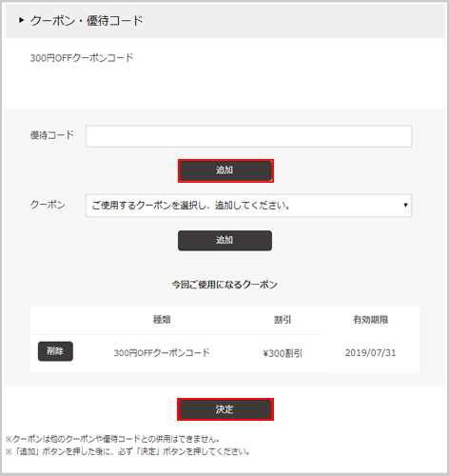Click the ¥300割引 discount cell

coord(283,353)
